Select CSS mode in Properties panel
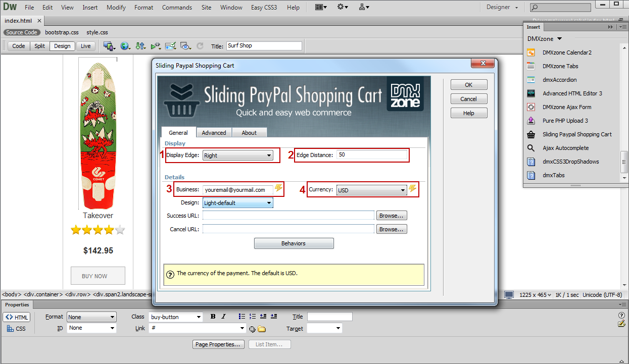Viewport: 629px width, 364px height. 16,329
